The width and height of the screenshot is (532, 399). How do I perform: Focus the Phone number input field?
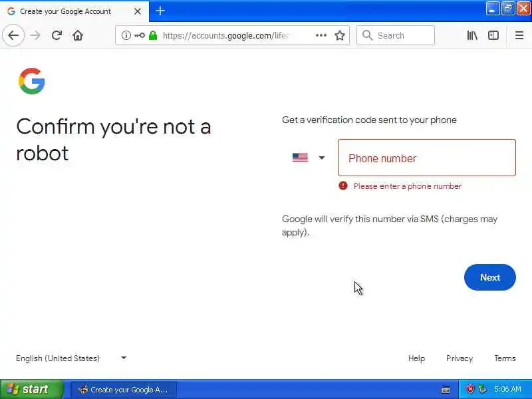(x=427, y=158)
